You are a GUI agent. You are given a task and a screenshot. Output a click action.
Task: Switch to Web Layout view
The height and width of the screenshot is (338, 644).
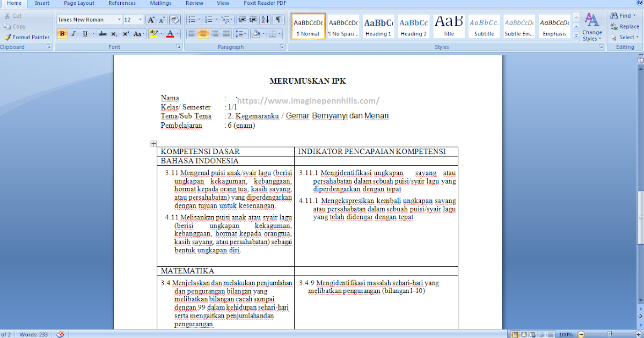click(x=533, y=334)
